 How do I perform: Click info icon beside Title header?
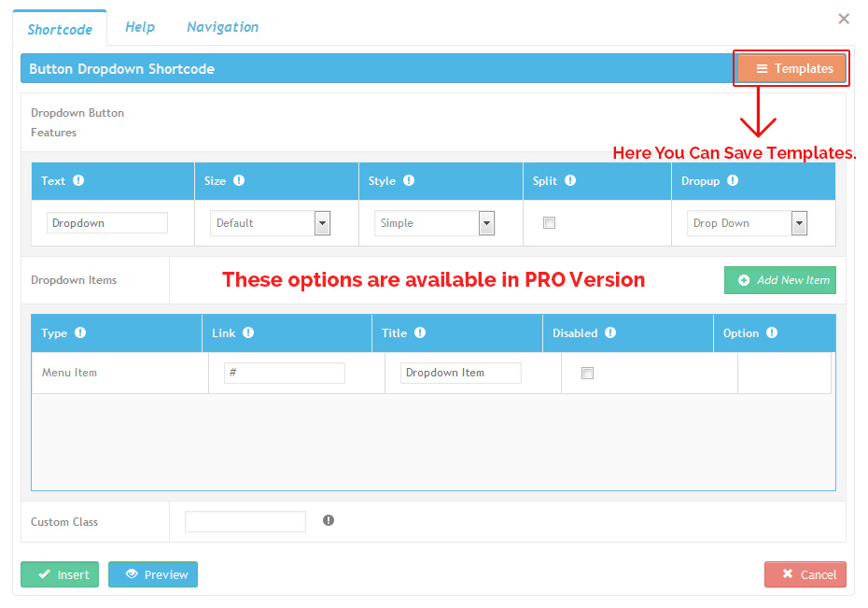420,333
